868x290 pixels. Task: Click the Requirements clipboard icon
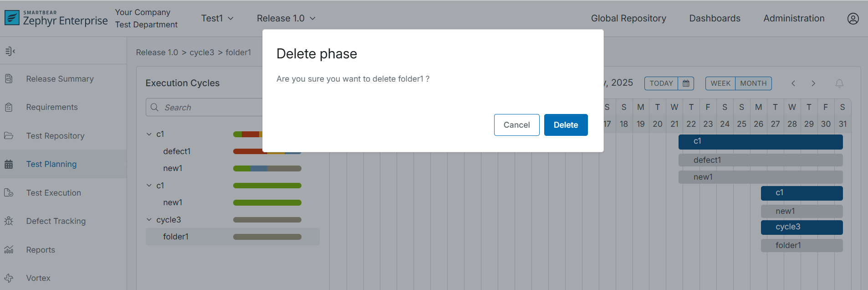point(9,107)
